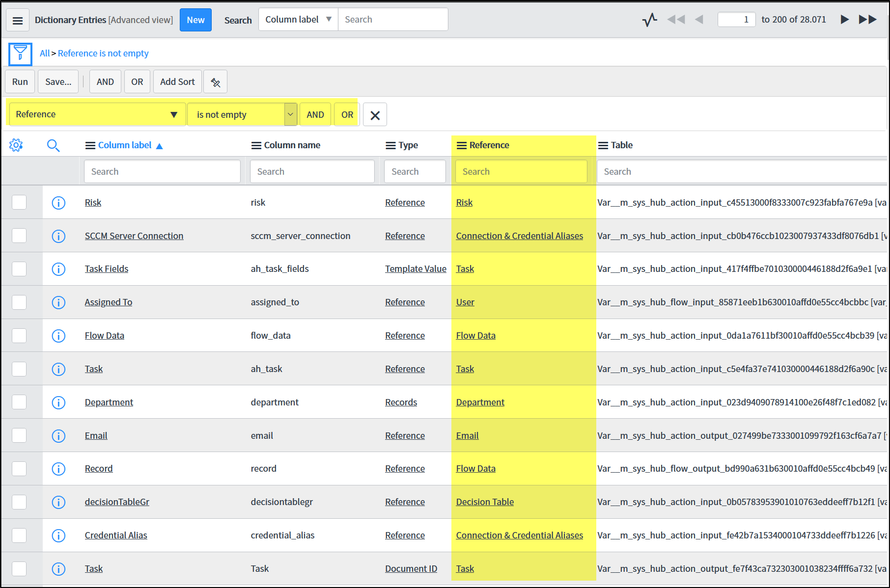Viewport: 890px width, 588px height.
Task: Click top-level AND condition button
Action: coord(105,82)
